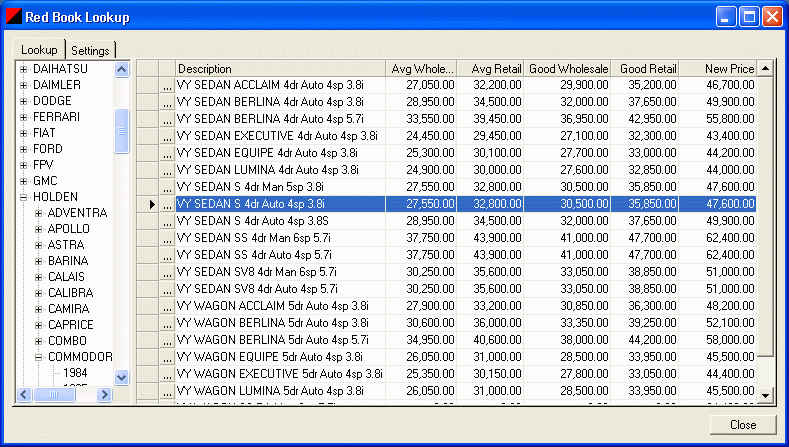
Task: Expand the ADVENTRA model node
Action: click(39, 213)
